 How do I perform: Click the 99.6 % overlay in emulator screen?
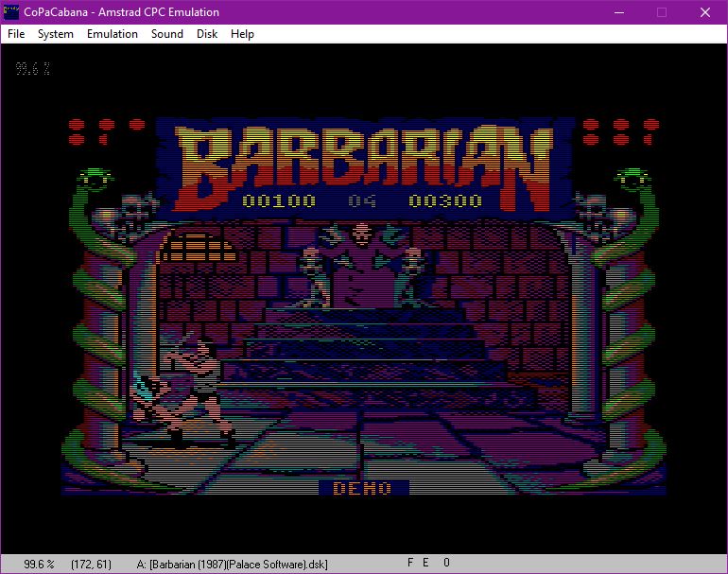point(32,69)
